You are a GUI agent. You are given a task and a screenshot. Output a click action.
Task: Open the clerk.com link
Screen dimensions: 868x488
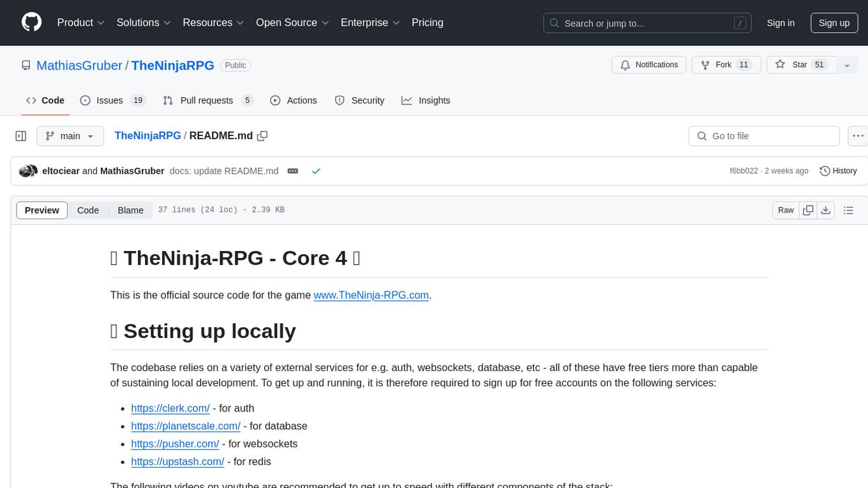pos(170,408)
